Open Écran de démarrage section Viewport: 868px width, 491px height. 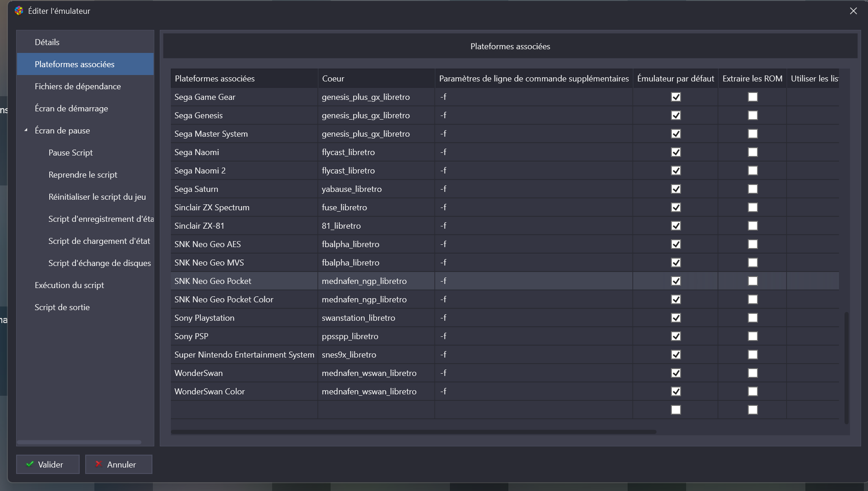[85, 108]
